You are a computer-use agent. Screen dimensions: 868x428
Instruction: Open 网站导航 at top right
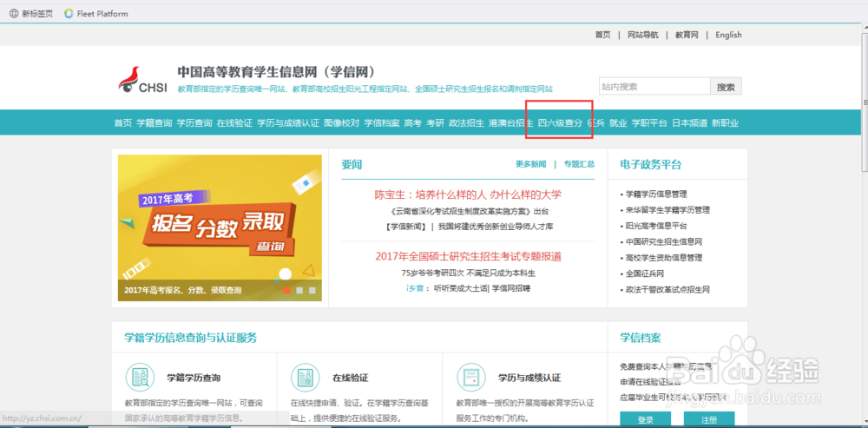pyautogui.click(x=642, y=35)
